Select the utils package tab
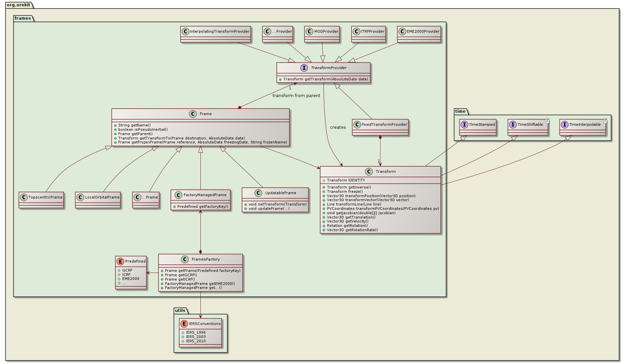Screen dimensions: 626x364 [x=180, y=311]
